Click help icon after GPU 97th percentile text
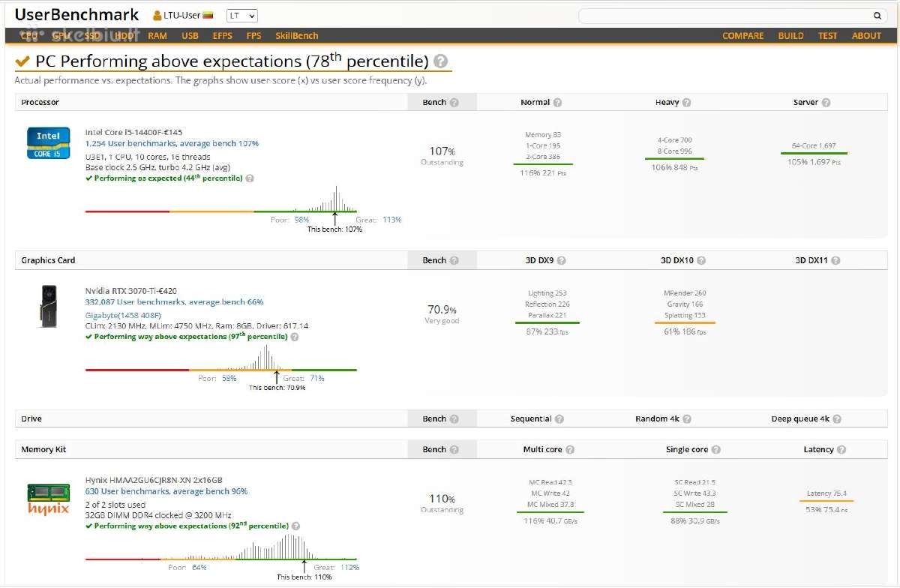900x588 pixels. 294,337
